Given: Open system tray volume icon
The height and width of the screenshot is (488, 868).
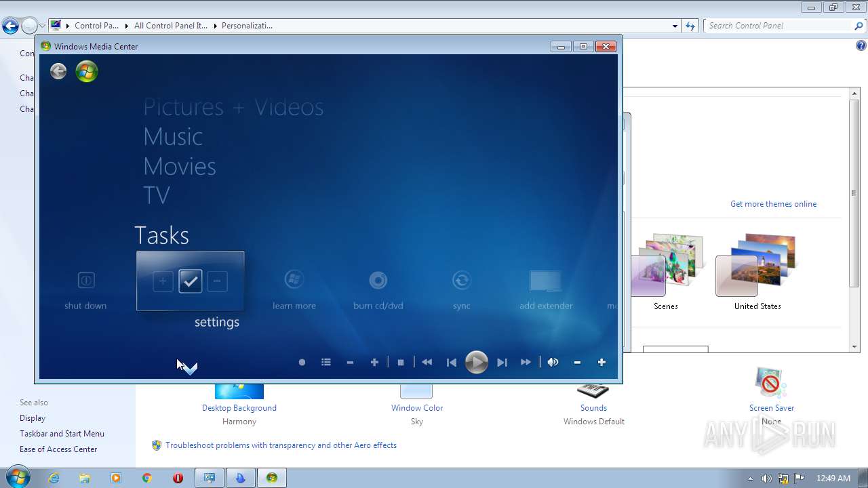Looking at the screenshot, I should tap(767, 479).
